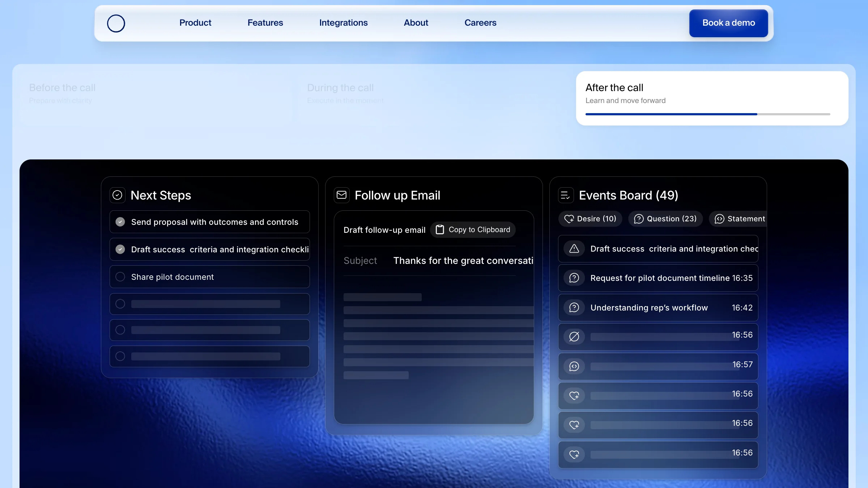Click the circular logo in the navbar

coord(116,23)
